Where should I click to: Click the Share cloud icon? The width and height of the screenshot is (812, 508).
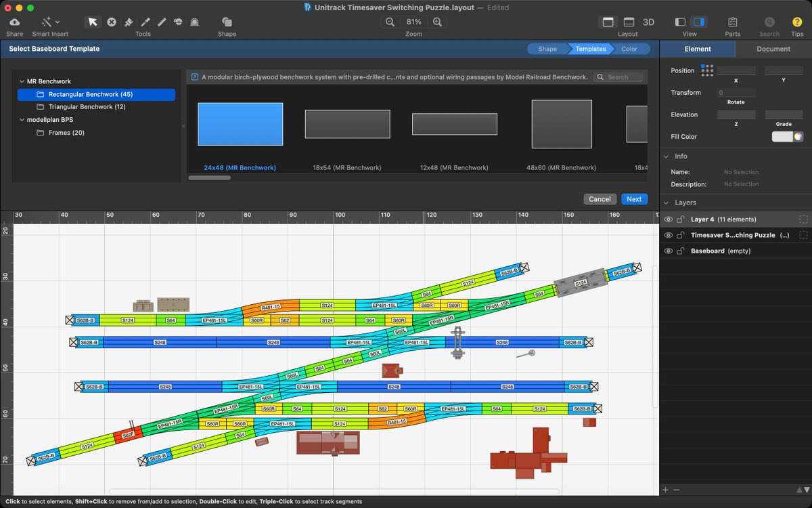click(14, 22)
